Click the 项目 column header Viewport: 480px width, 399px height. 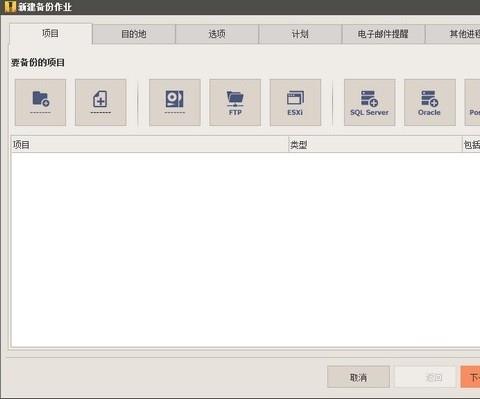point(150,144)
